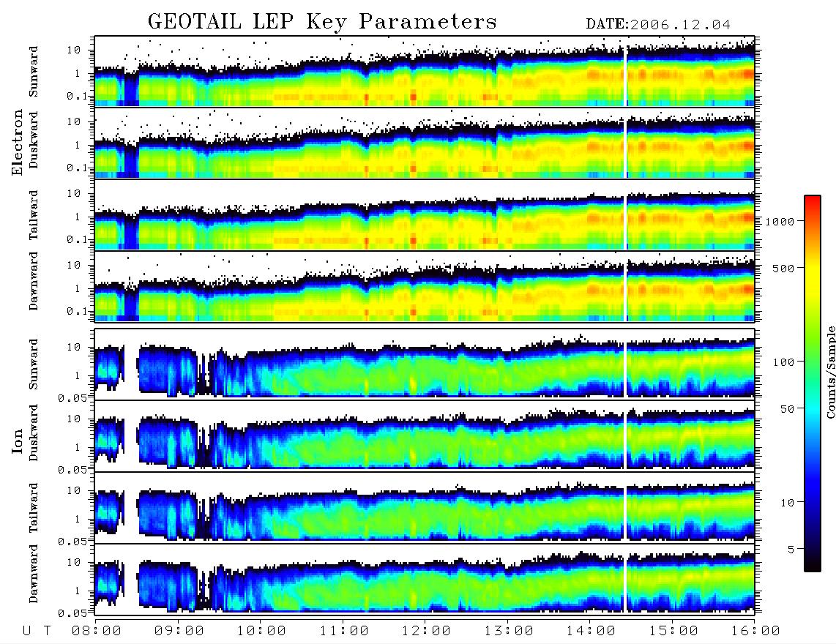The width and height of the screenshot is (836, 644).
Task: Click inside the Ion Duskward spectrogram panel
Action: click(425, 436)
